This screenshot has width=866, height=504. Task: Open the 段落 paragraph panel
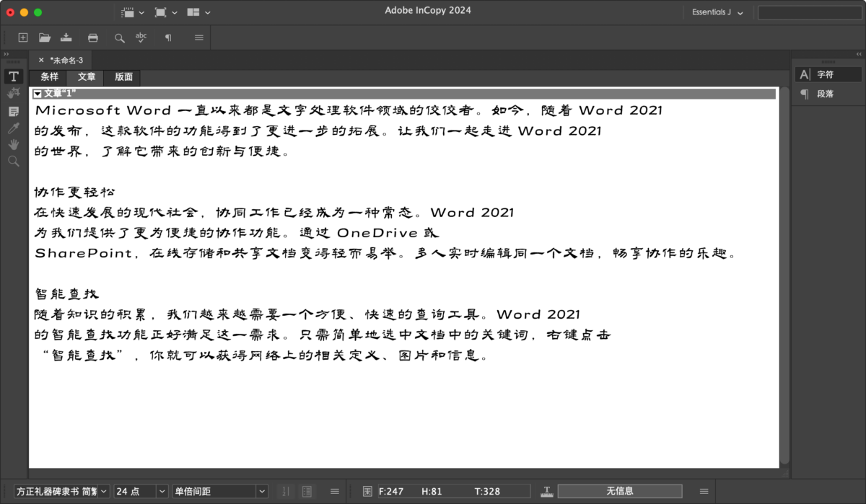828,94
